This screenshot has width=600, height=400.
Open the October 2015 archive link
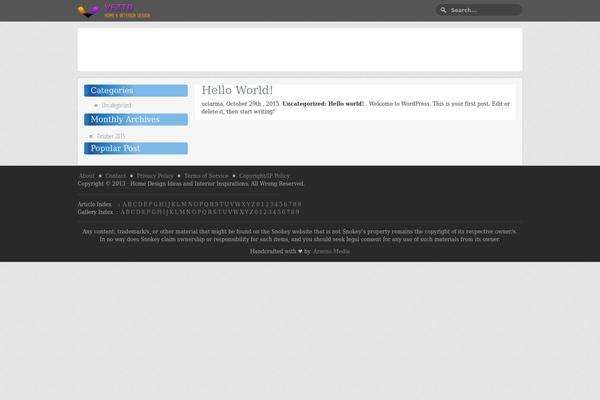(x=111, y=136)
